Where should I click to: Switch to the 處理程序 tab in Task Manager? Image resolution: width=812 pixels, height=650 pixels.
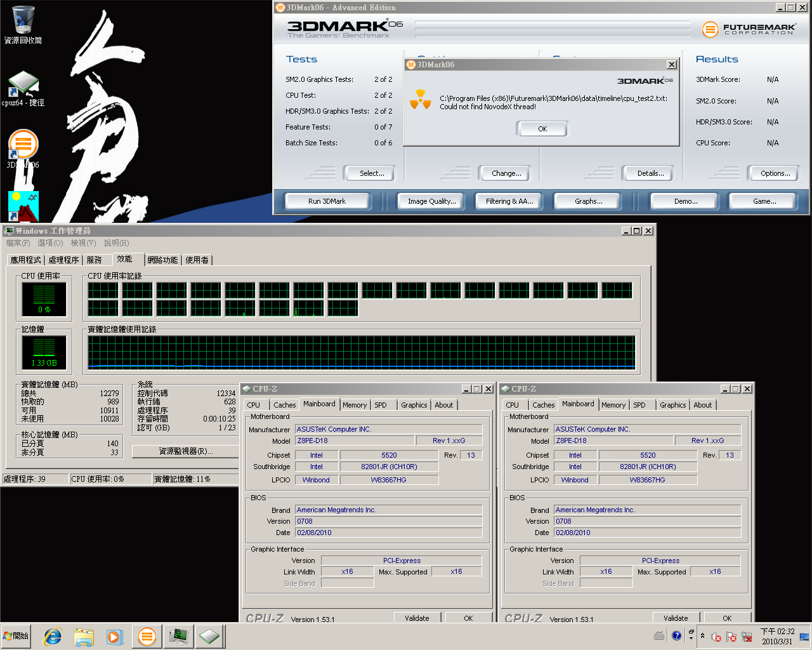coord(63,260)
